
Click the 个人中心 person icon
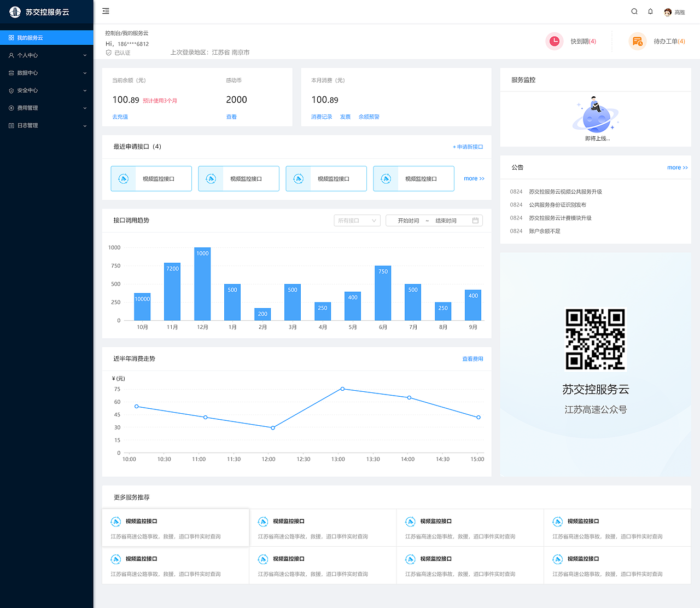(11, 55)
